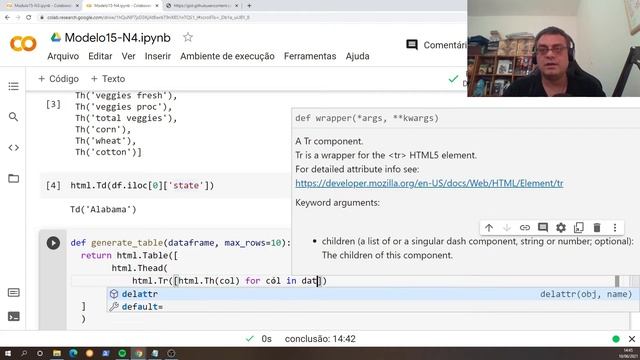Delete the cell with trash icon

pyautogui.click(x=597, y=228)
